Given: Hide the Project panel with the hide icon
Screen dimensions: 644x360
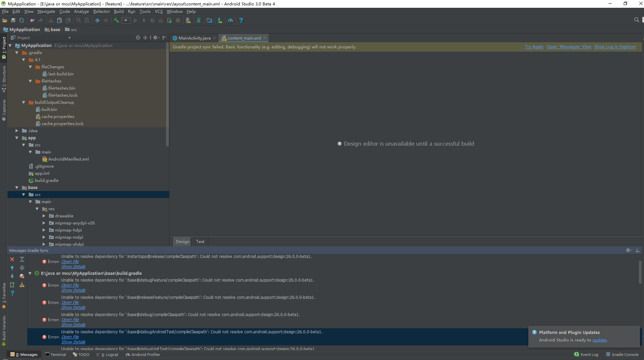Looking at the screenshot, I should (165, 38).
